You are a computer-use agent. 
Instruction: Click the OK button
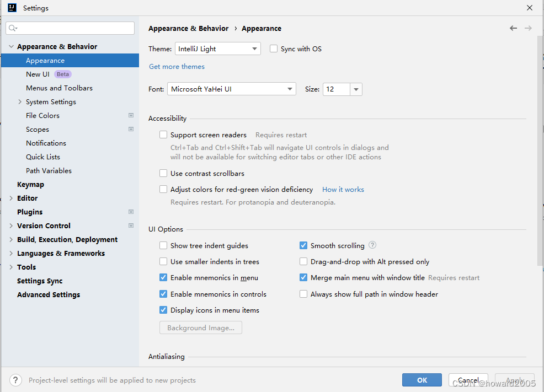tap(422, 380)
